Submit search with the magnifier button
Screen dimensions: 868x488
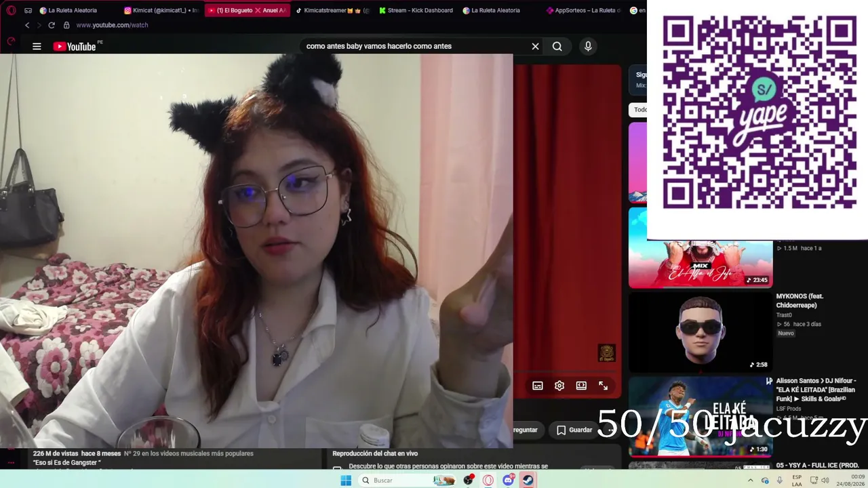tap(557, 46)
